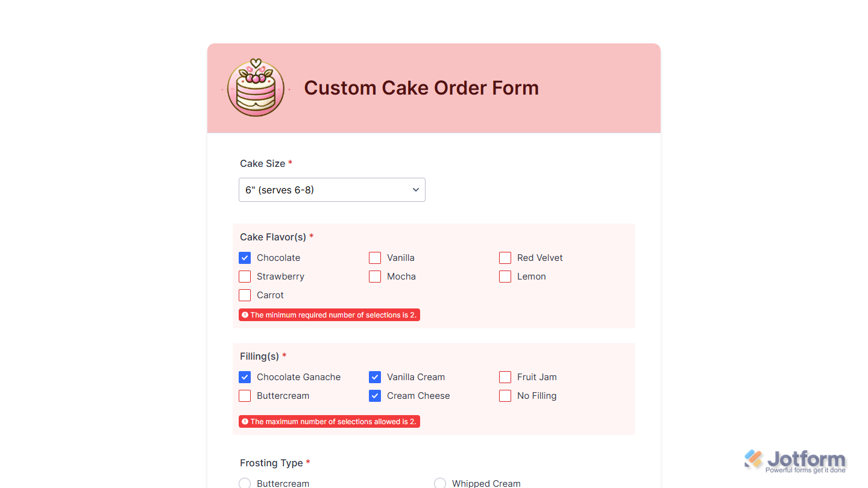Choose the No Filling option
868x488 pixels.
click(505, 396)
